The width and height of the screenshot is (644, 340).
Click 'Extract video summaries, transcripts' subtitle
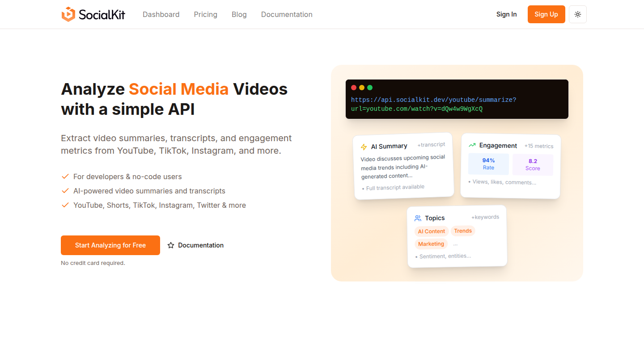tap(176, 144)
